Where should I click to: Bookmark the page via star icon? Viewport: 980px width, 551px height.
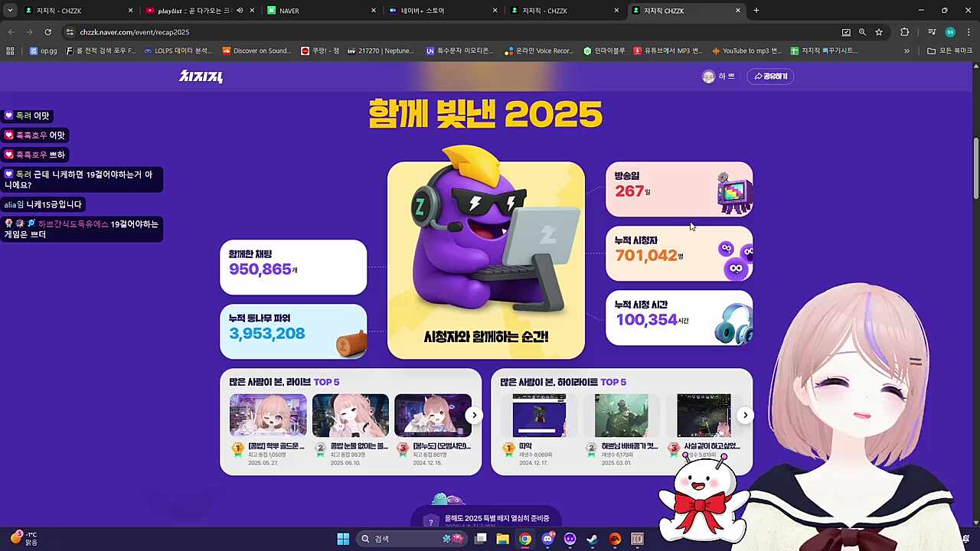coord(879,32)
